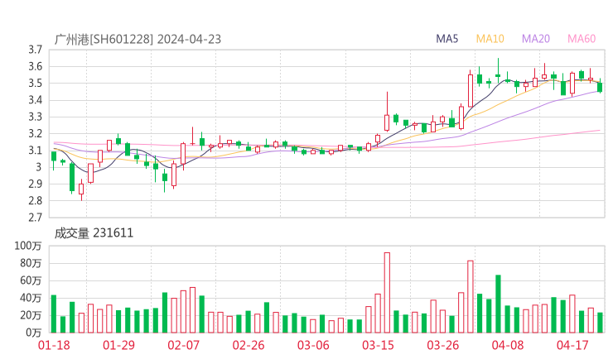Click the 20万 volume axis label
The image size is (613, 364).
(31, 315)
